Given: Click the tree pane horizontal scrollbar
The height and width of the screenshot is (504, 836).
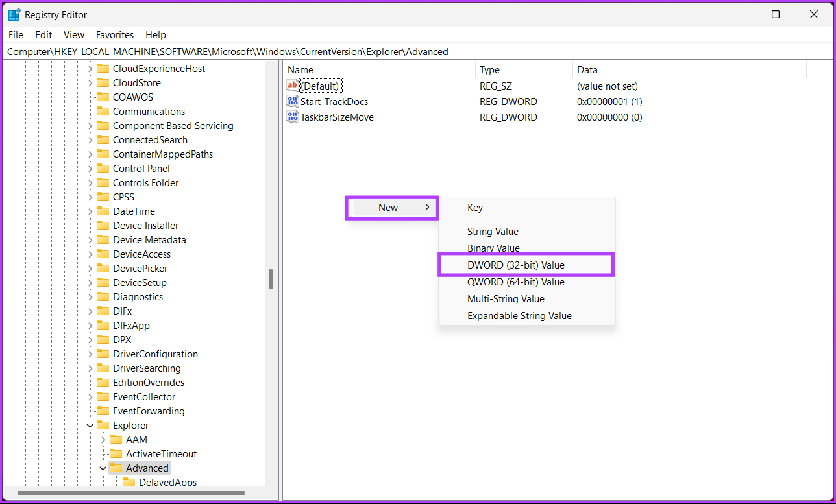Looking at the screenshot, I should tap(131, 493).
